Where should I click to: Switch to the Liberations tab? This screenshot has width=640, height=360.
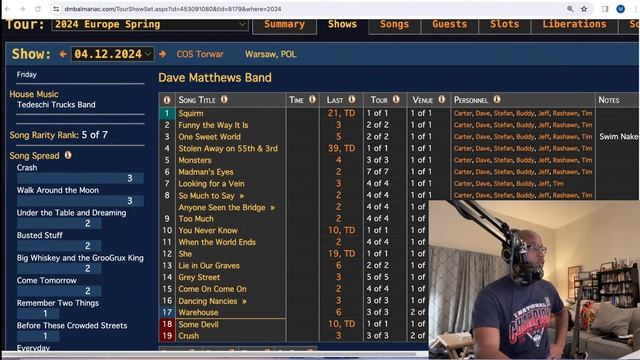(x=574, y=24)
